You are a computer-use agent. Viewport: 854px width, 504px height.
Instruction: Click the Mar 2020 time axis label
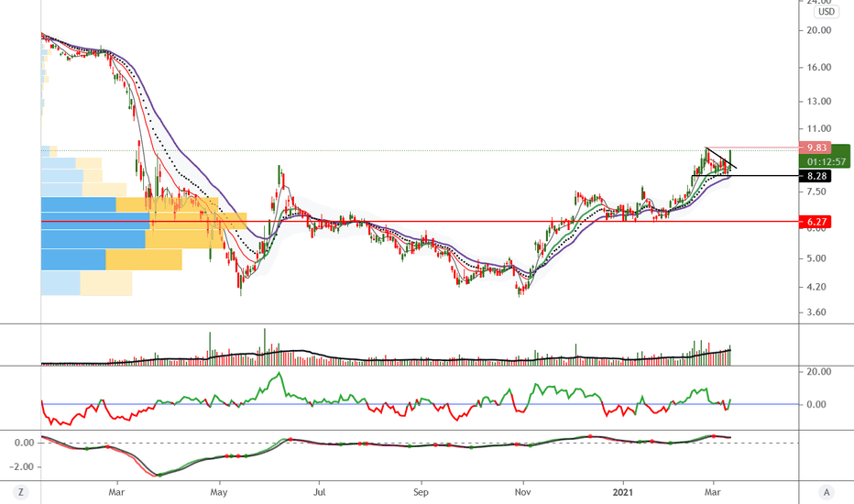pos(116,492)
